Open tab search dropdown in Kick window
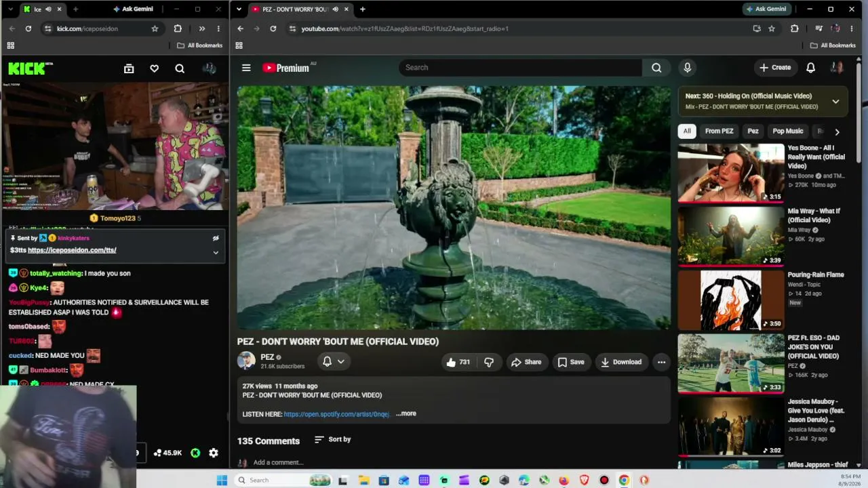This screenshot has width=868, height=488. tap(10, 9)
